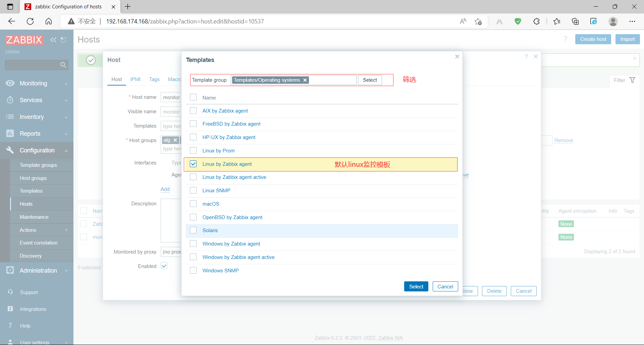The width and height of the screenshot is (644, 345).
Task: Expand the Services menu chevron
Action: [66, 100]
